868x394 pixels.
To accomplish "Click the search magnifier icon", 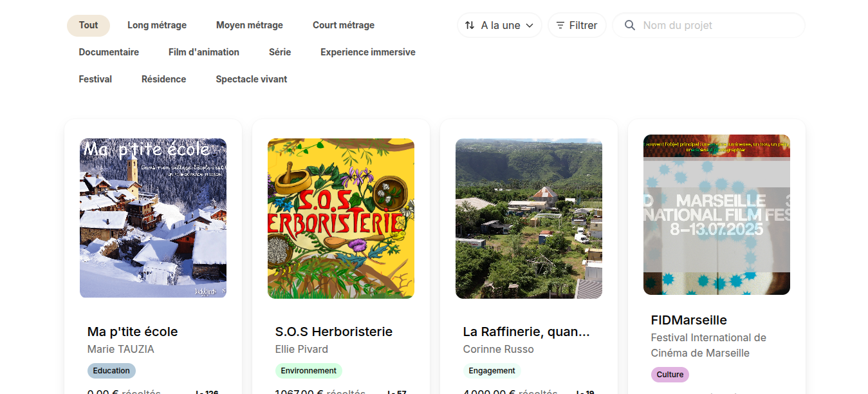I will pyautogui.click(x=630, y=26).
